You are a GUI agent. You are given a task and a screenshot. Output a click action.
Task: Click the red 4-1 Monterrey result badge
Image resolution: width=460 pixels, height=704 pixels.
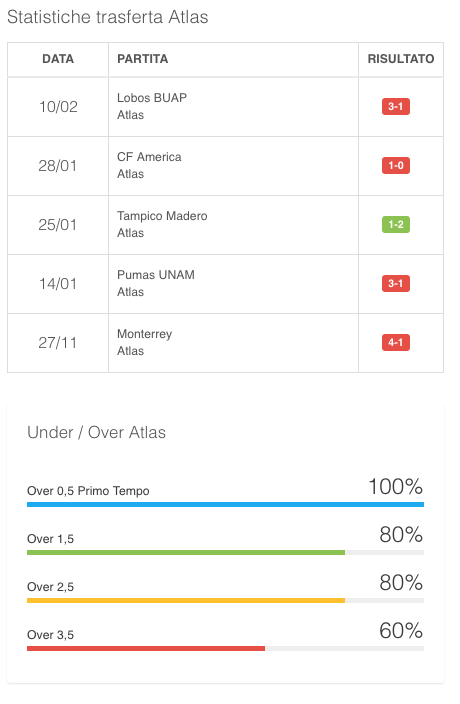click(x=395, y=343)
